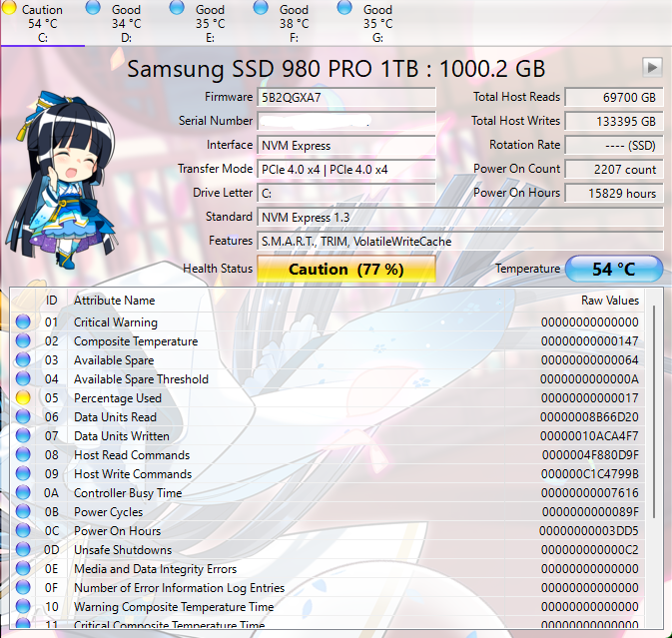Click the status orb for Available Spare Threshold
Image resolution: width=672 pixels, height=638 pixels.
tap(23, 378)
